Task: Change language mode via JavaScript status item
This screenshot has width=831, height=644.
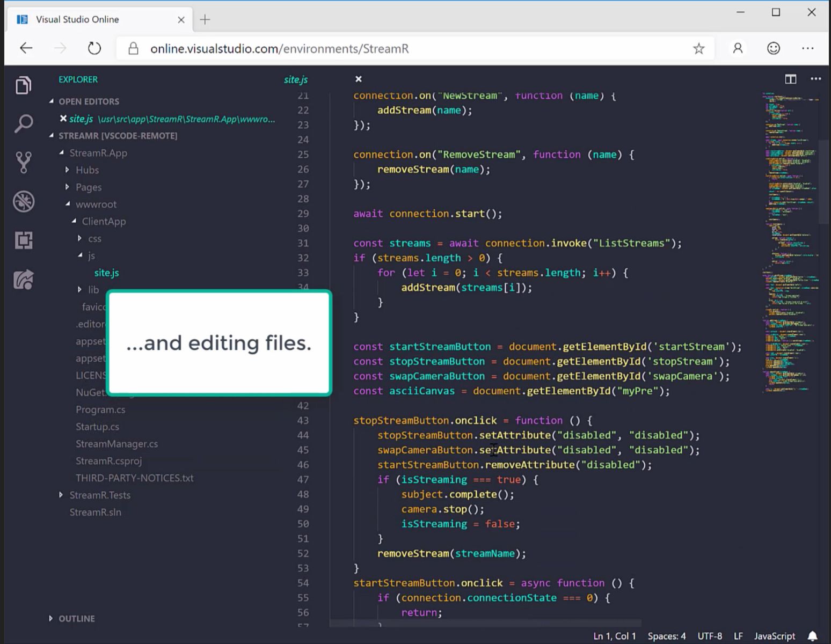Action: coord(775,635)
